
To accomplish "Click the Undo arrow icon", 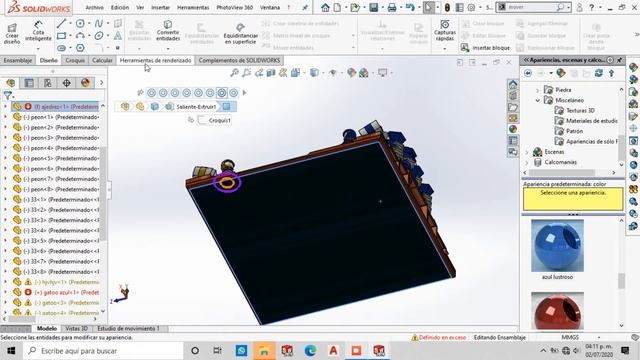I will point(411,7).
